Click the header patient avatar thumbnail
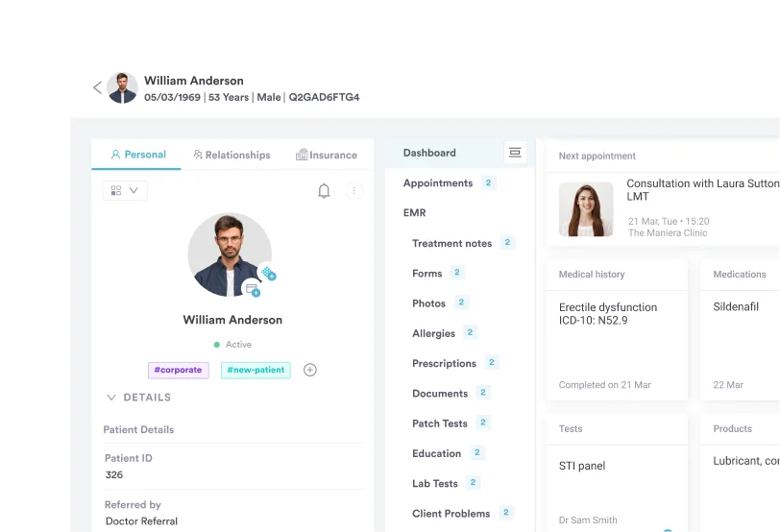 pos(122,87)
